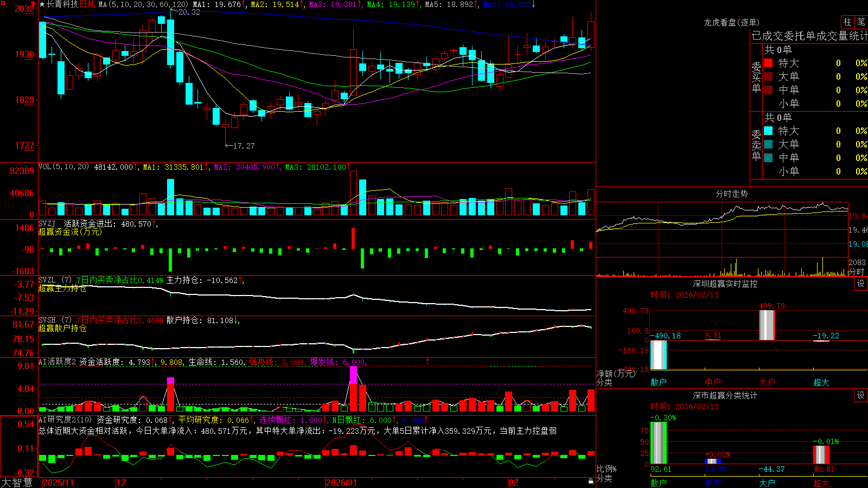868x488 pixels.
Task: Open 设 settings for 深市超赢分类统计
Action: point(861,395)
